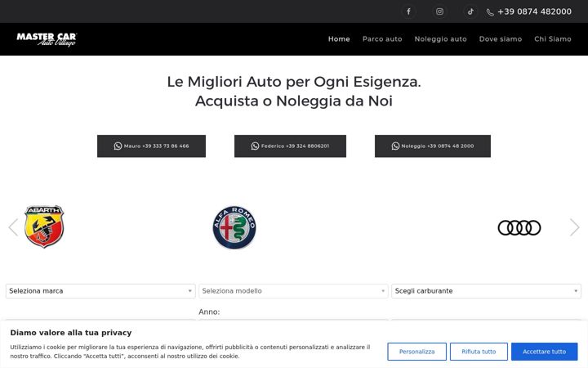Click the Anno: label
The image size is (588, 368).
[x=209, y=312]
